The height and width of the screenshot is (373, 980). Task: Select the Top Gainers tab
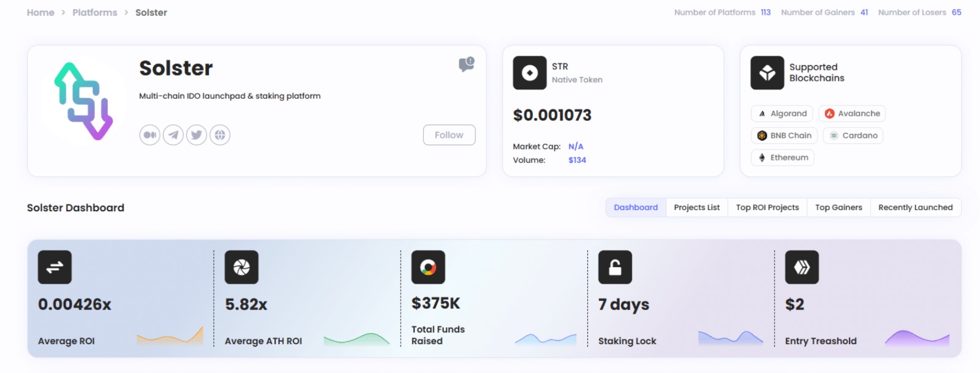click(x=838, y=208)
